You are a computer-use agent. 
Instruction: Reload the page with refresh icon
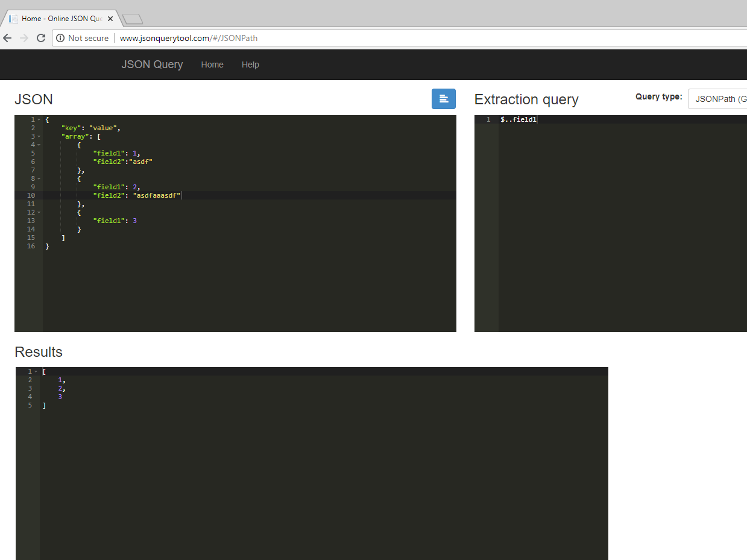pyautogui.click(x=41, y=38)
